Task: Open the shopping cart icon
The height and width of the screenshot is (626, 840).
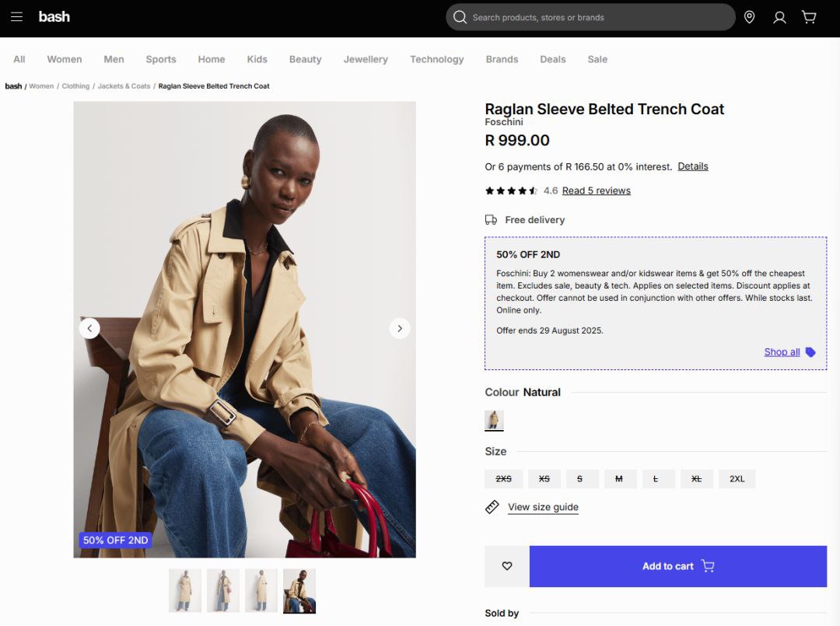Action: [x=809, y=17]
